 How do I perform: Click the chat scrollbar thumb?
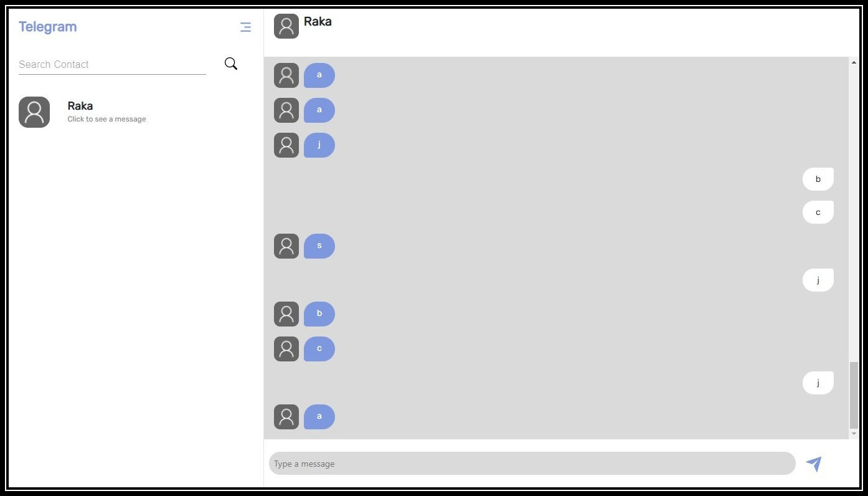(x=854, y=394)
